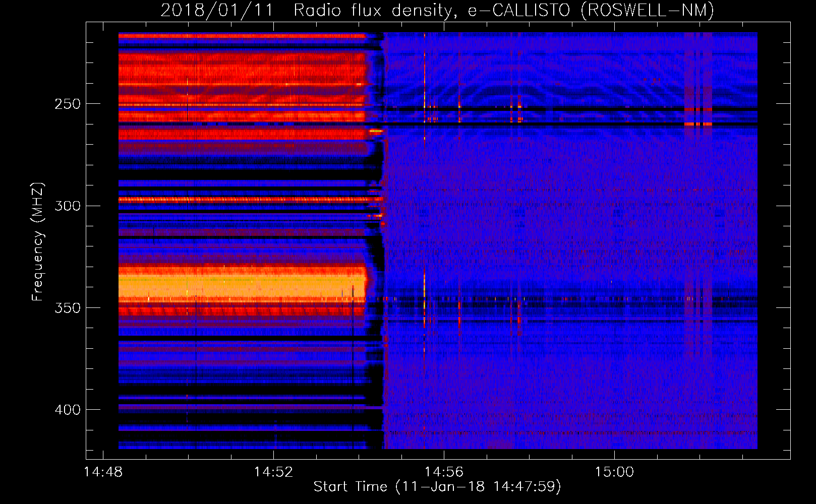Select the 300 frequency tick label
This screenshot has width=816, height=504.
(68, 206)
